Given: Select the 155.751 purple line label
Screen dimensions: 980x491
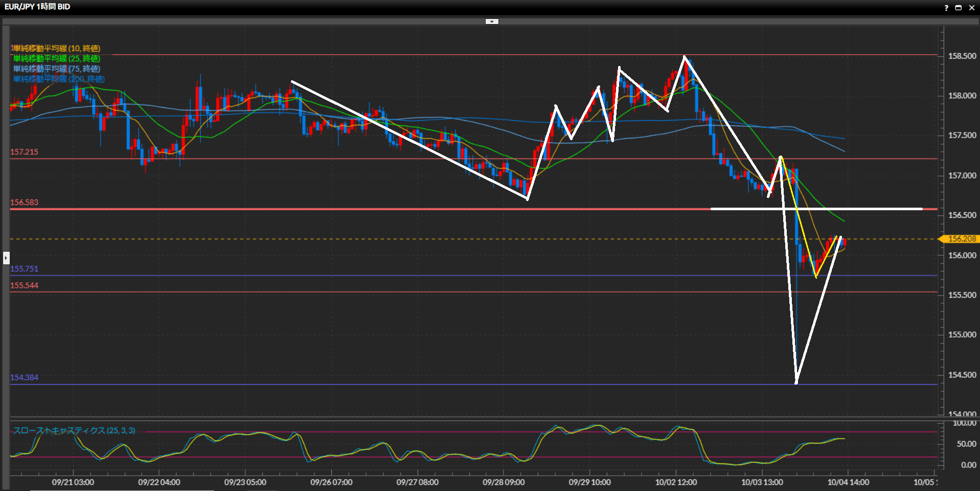Looking at the screenshot, I should pos(24,269).
